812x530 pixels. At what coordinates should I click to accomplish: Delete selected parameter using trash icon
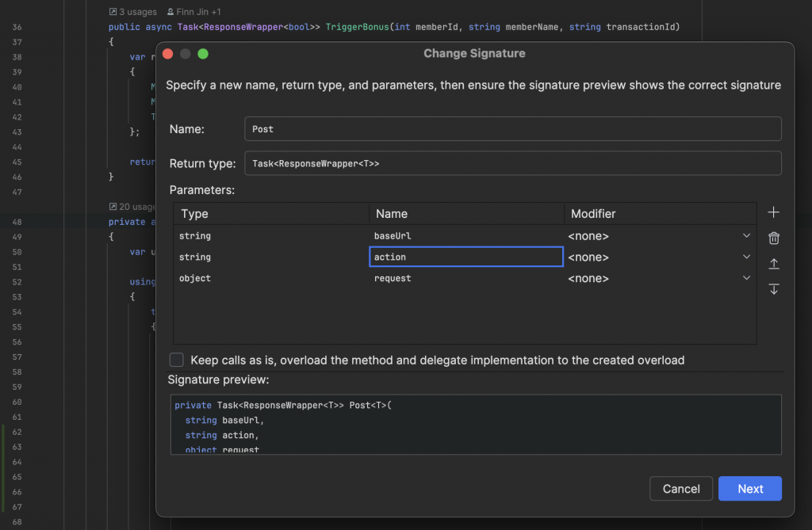click(774, 238)
